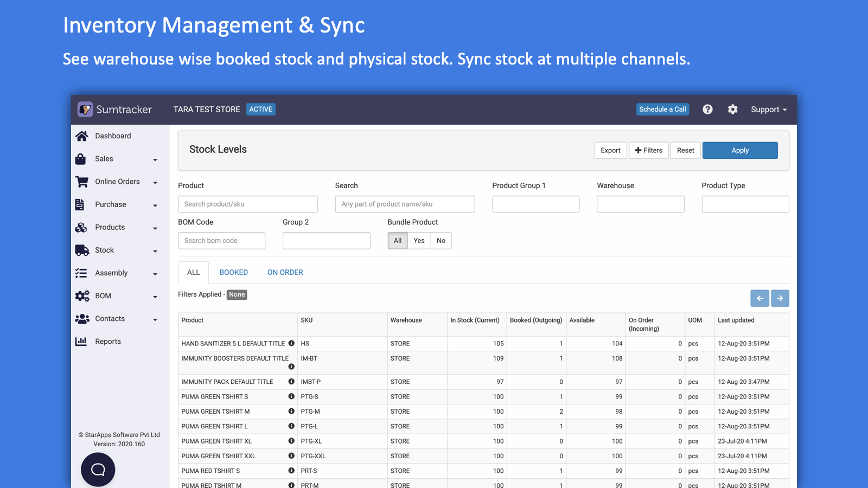Click info icon beside HAND SANITIZER 5 L

tap(291, 343)
